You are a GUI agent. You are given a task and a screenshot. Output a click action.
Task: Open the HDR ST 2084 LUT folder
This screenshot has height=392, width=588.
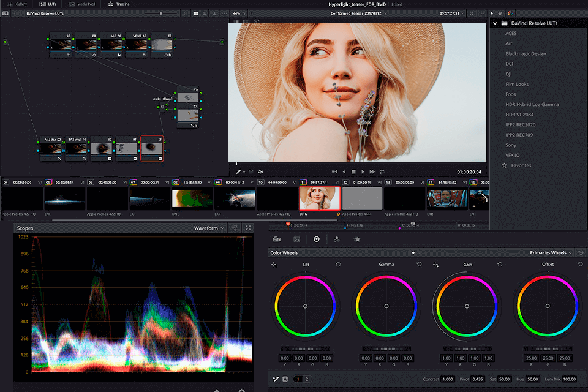(x=519, y=115)
